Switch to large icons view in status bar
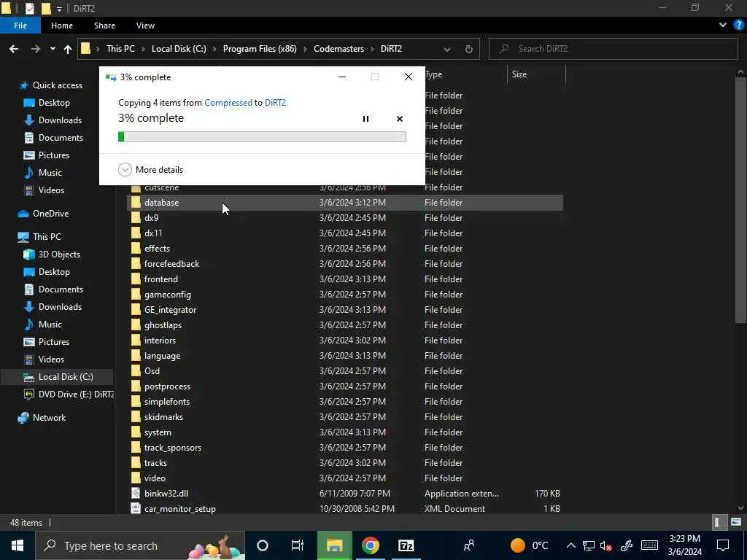 point(735,522)
